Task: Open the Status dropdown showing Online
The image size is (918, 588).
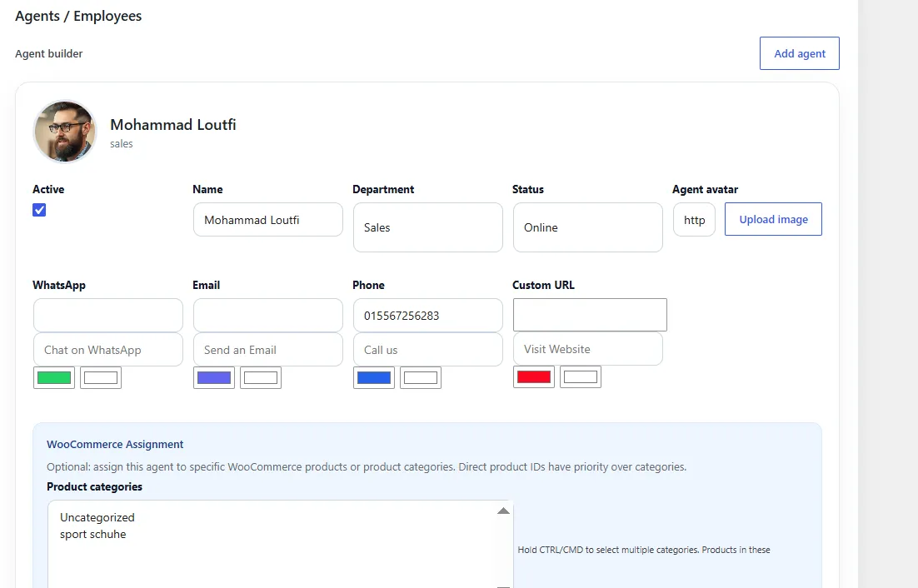Action: pyautogui.click(x=588, y=227)
